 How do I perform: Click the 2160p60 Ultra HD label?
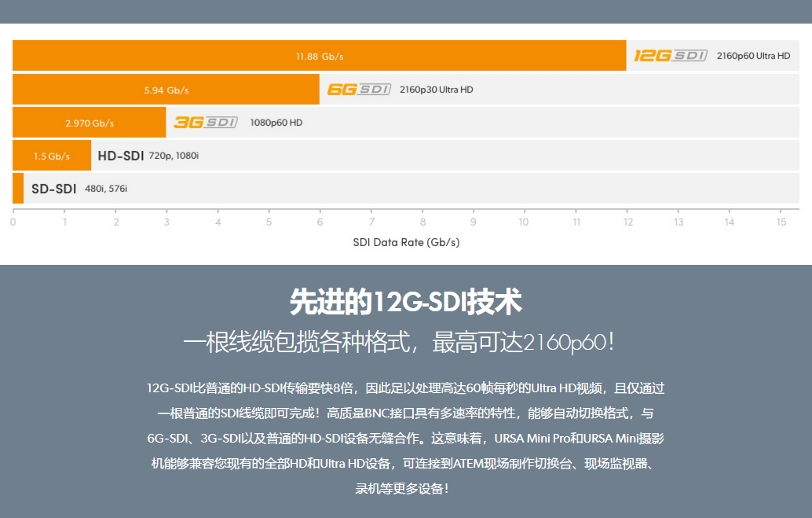point(753,56)
